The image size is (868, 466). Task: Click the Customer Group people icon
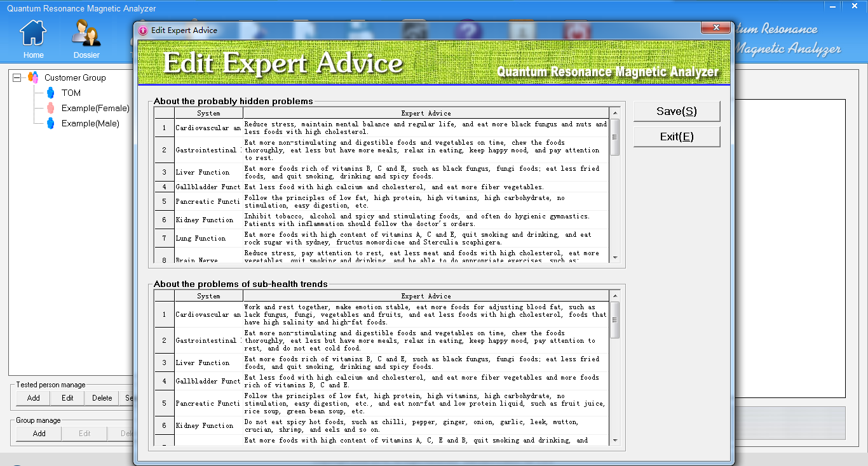(x=33, y=77)
